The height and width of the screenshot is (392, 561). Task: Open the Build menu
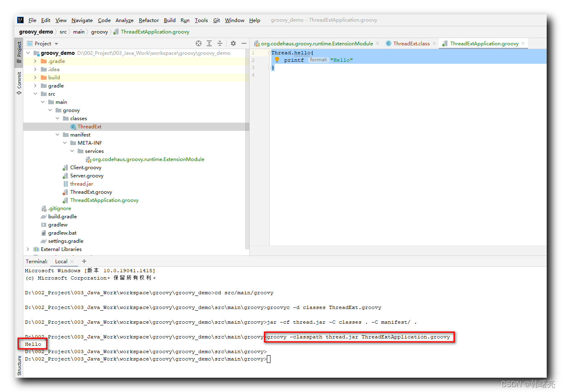[x=170, y=20]
